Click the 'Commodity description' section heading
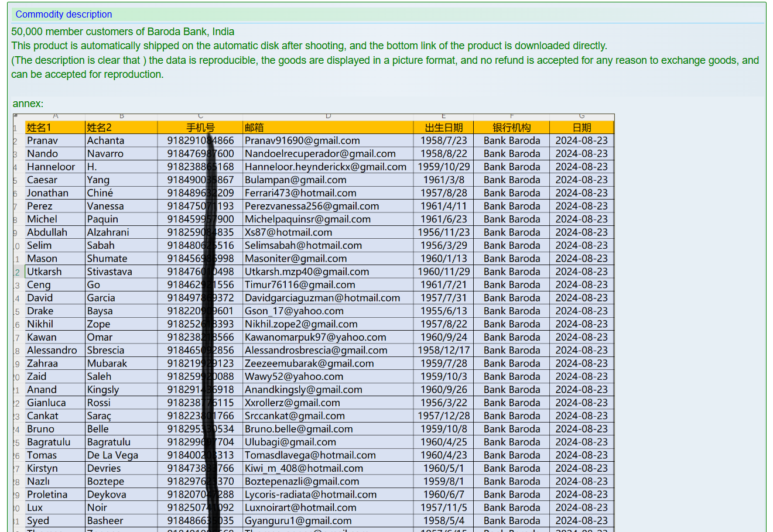This screenshot has height=532, width=773. [64, 14]
